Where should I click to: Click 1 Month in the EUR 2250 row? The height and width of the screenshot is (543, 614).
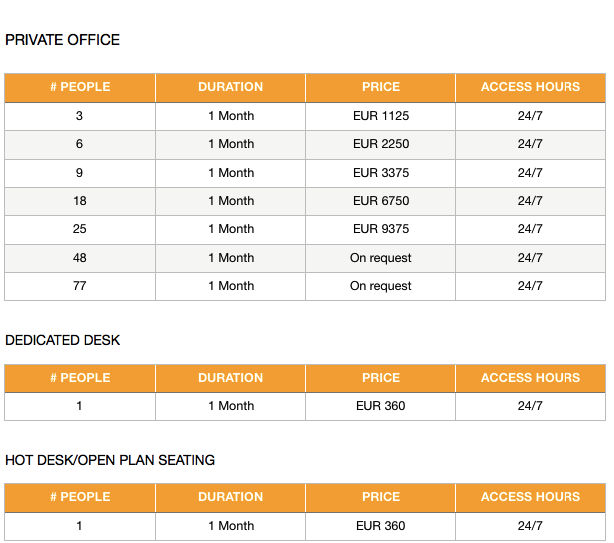[x=231, y=144]
